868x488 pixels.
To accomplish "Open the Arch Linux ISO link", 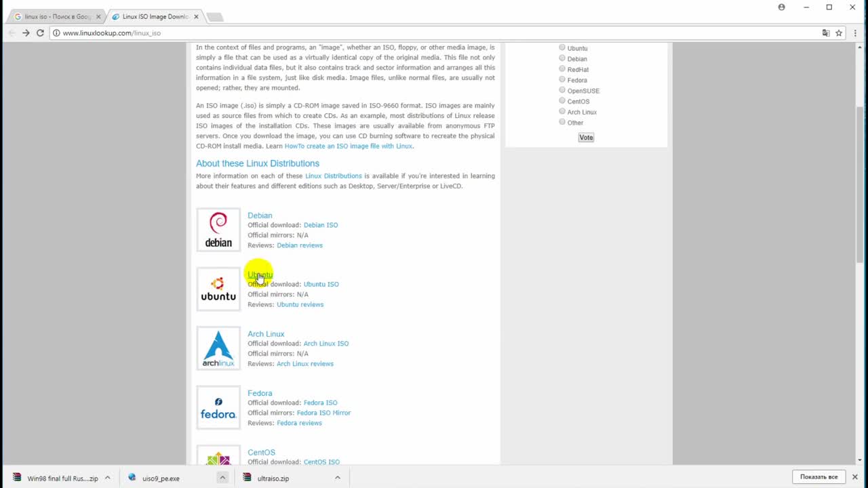I will coord(326,344).
